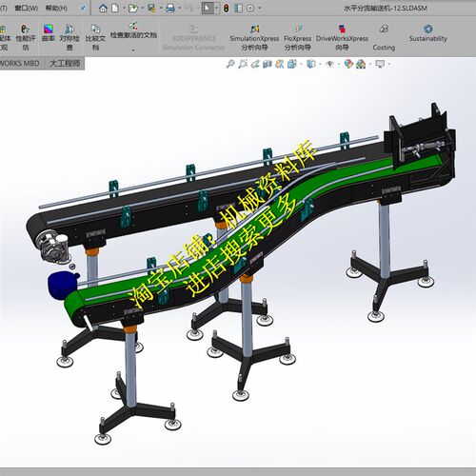Expand the Select tool dropdown arrow
Image resolution: width=476 pixels, height=476 pixels.
(x=216, y=9)
